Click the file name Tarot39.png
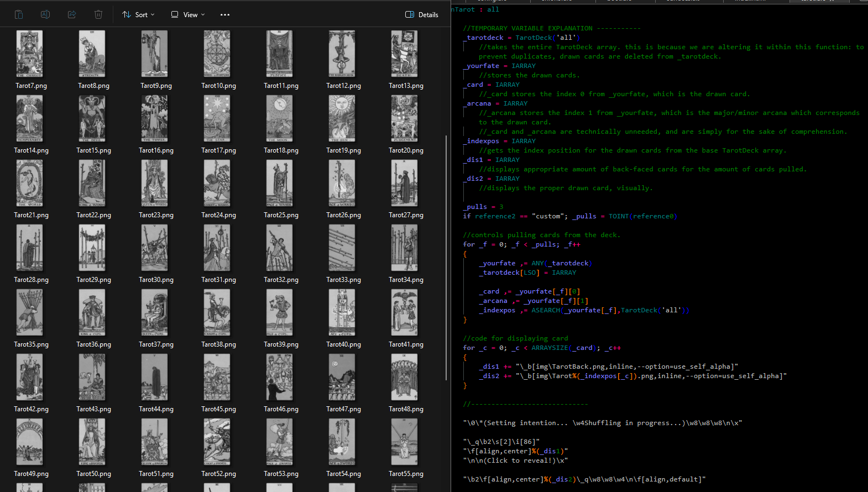 (x=281, y=344)
